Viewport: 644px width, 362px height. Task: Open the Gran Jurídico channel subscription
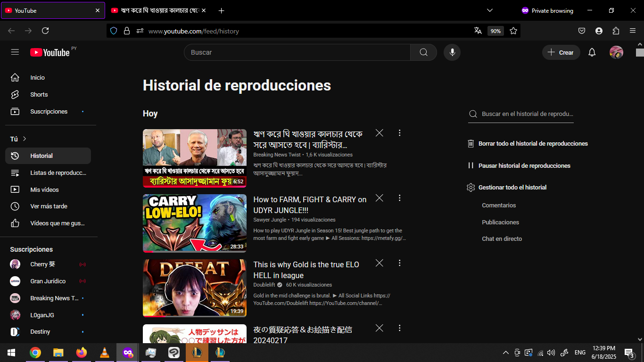pyautogui.click(x=48, y=281)
